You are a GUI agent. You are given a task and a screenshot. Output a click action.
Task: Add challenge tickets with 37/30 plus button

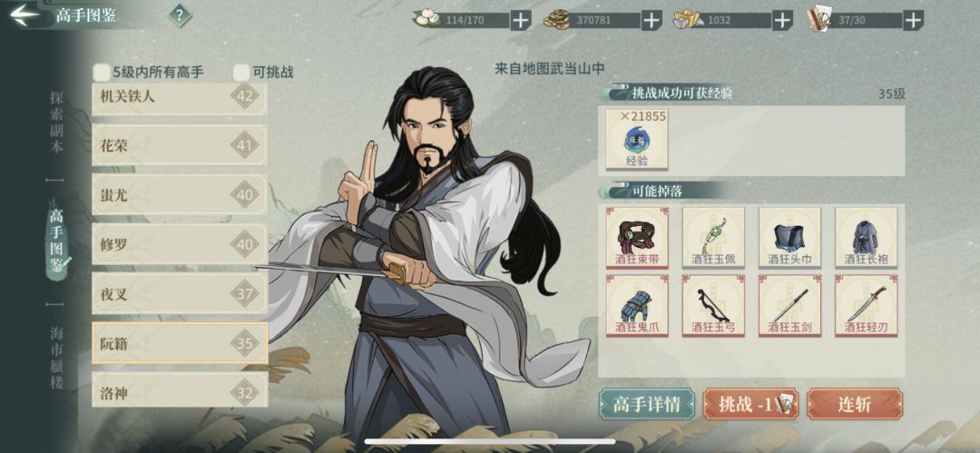(913, 21)
